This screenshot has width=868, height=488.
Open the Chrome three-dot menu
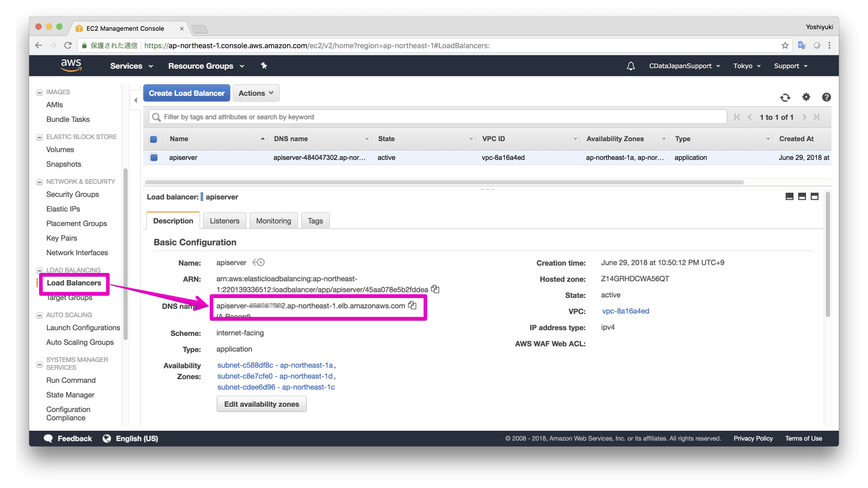tap(829, 45)
